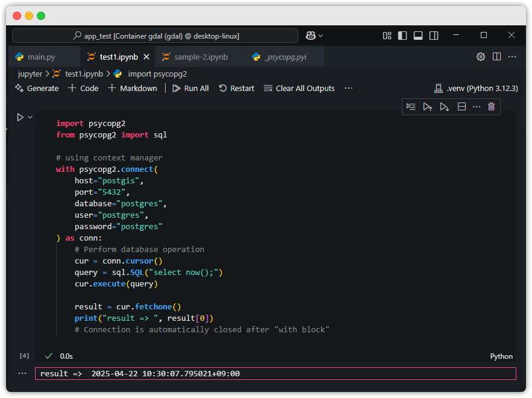Click the jupyter breadcrumb
This screenshot has width=532, height=398.
pyautogui.click(x=30, y=74)
